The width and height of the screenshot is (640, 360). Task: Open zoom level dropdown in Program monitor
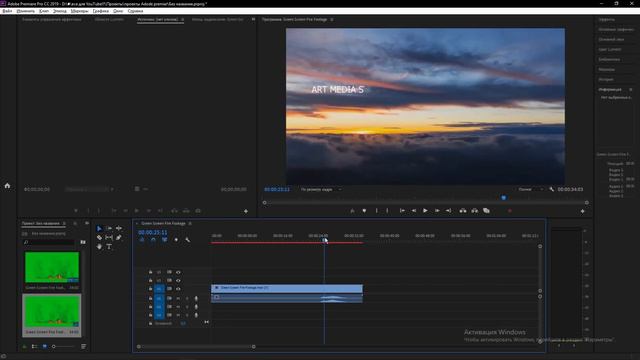click(x=321, y=189)
